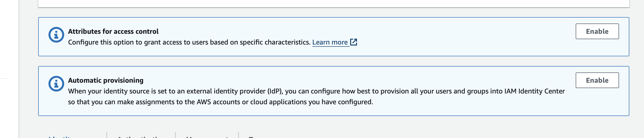Click the Attributes for access control heading

pyautogui.click(x=113, y=32)
